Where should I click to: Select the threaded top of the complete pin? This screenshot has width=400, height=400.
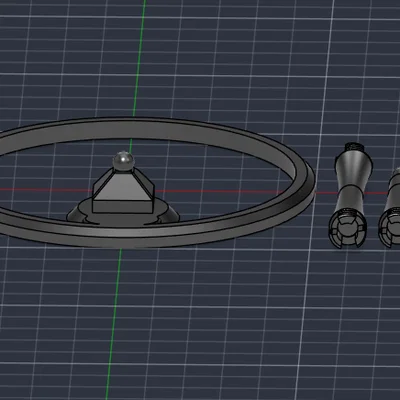tap(355, 147)
